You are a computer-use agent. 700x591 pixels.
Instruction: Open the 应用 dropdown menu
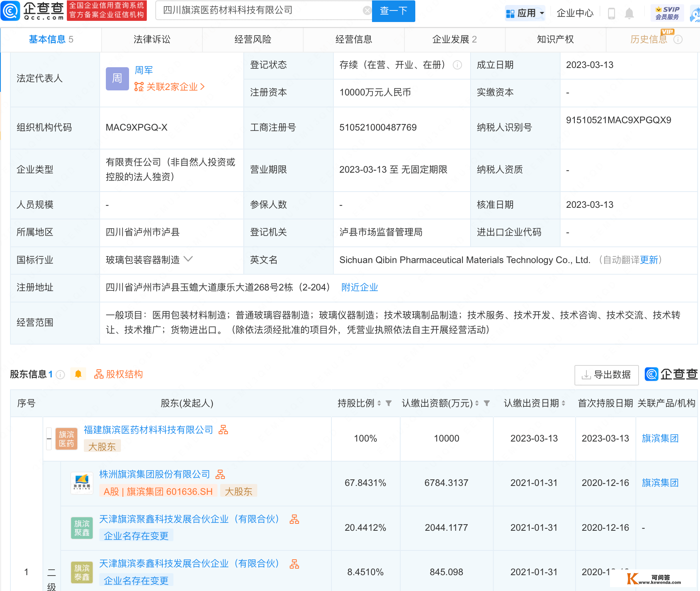pos(525,13)
